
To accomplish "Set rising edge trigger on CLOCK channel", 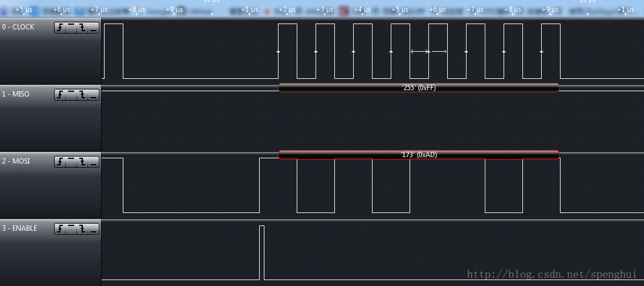I will (x=61, y=28).
